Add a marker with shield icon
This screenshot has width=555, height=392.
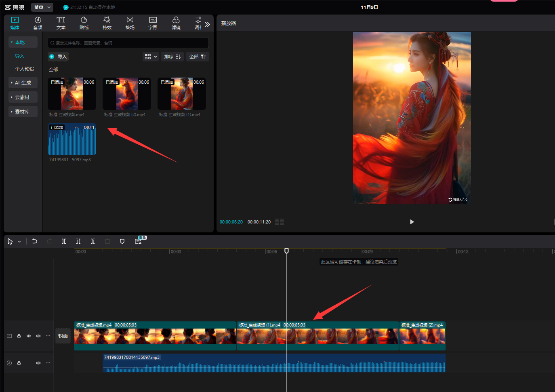coord(122,241)
